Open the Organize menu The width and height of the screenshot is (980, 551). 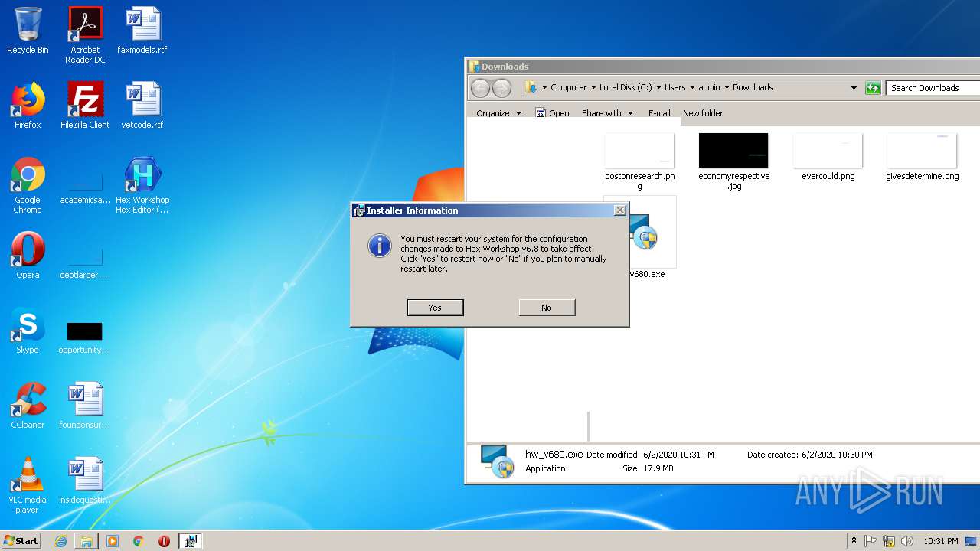(498, 113)
